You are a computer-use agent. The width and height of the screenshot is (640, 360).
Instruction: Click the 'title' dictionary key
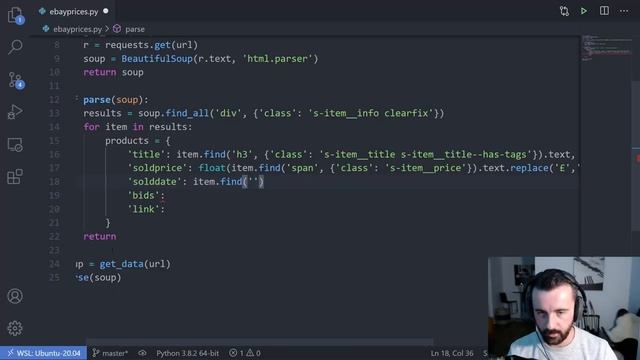[x=146, y=154]
